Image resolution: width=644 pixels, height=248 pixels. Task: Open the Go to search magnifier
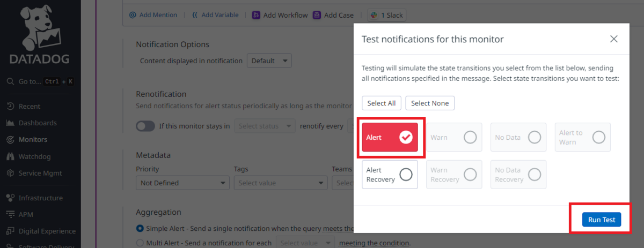tap(10, 81)
